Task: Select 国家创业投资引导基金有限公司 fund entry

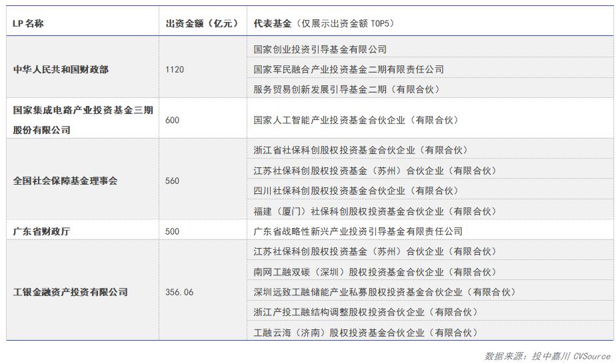Action: (320, 49)
